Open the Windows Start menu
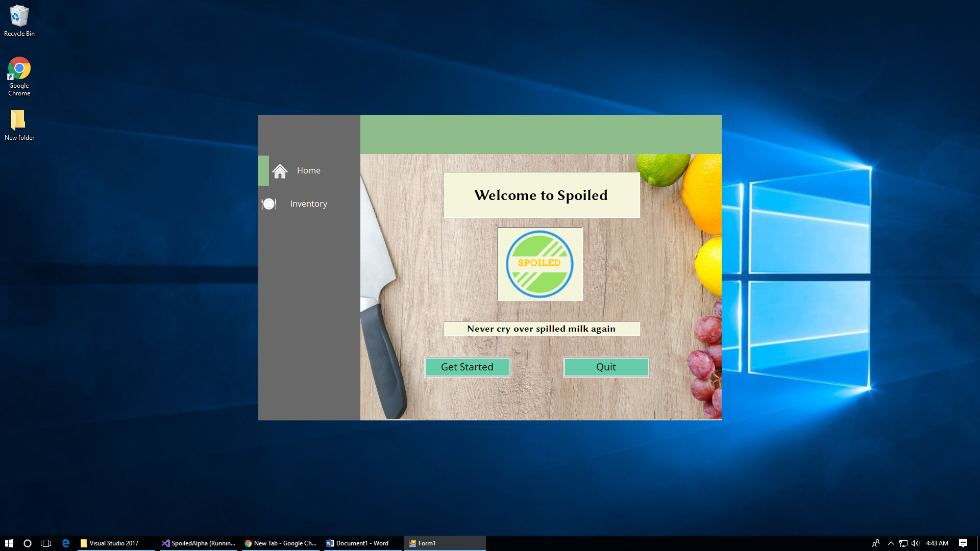This screenshot has height=551, width=980. (9, 543)
